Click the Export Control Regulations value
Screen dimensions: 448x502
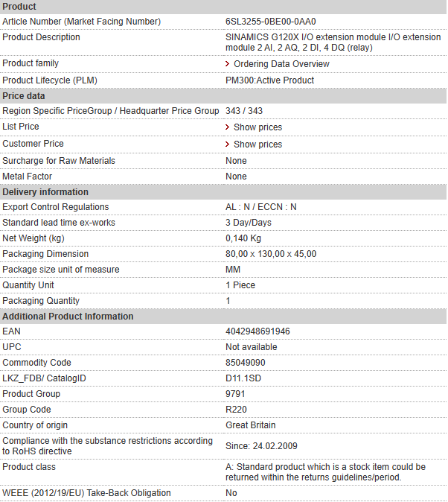pyautogui.click(x=261, y=207)
